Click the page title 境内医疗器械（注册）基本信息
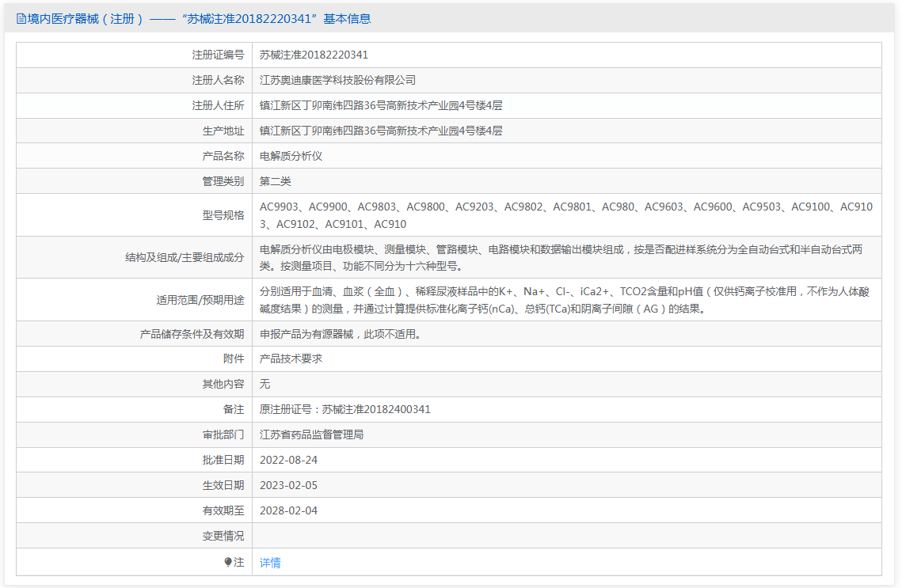902x588 pixels. click(199, 19)
